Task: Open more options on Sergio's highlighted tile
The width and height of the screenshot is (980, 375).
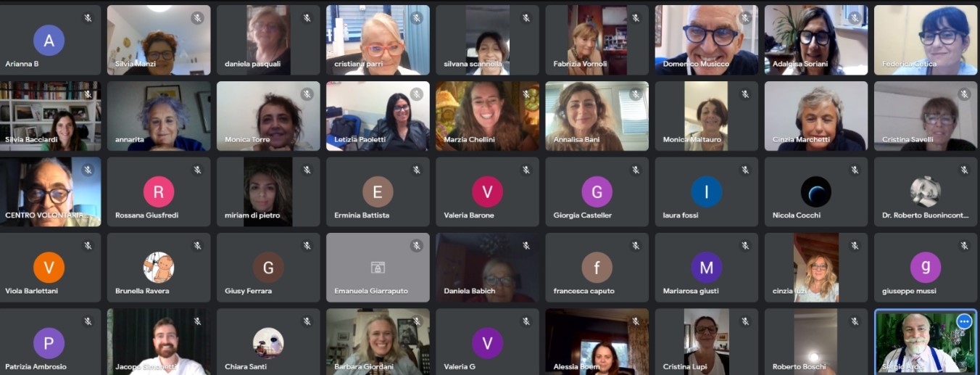Action: click(x=963, y=321)
